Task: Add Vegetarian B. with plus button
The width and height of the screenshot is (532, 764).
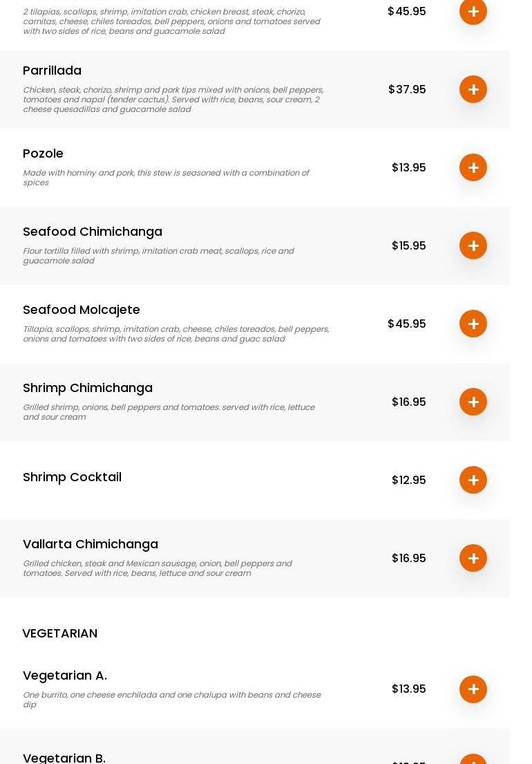Action: coord(473,759)
